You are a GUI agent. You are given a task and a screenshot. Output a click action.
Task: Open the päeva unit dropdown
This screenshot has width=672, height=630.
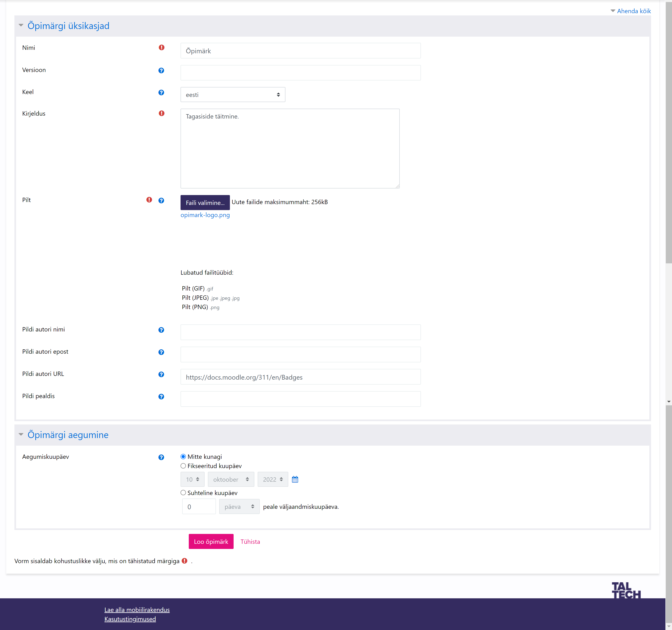239,507
